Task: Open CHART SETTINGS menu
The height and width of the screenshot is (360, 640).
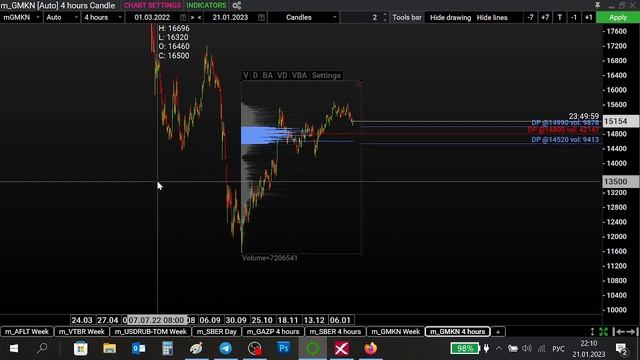Action: coord(152,5)
